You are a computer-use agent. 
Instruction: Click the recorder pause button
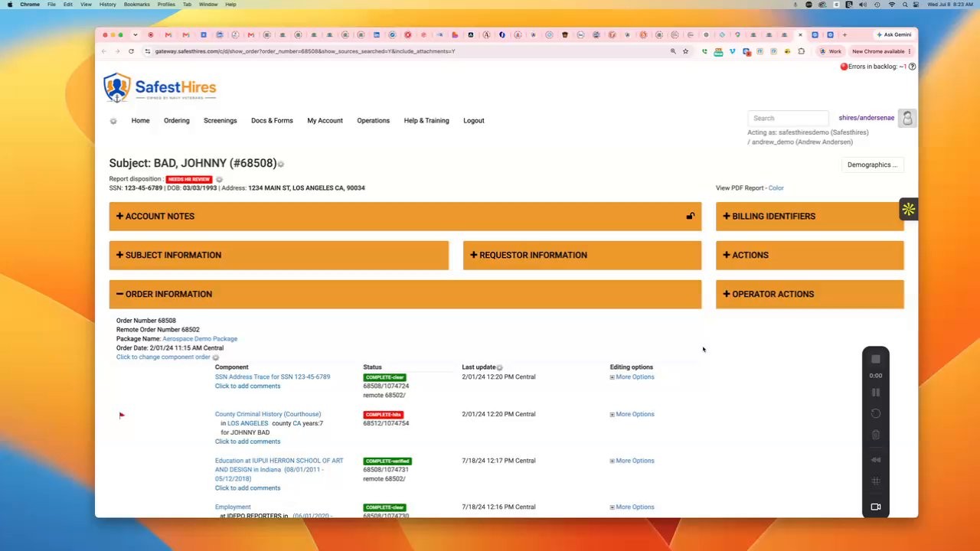(x=876, y=393)
